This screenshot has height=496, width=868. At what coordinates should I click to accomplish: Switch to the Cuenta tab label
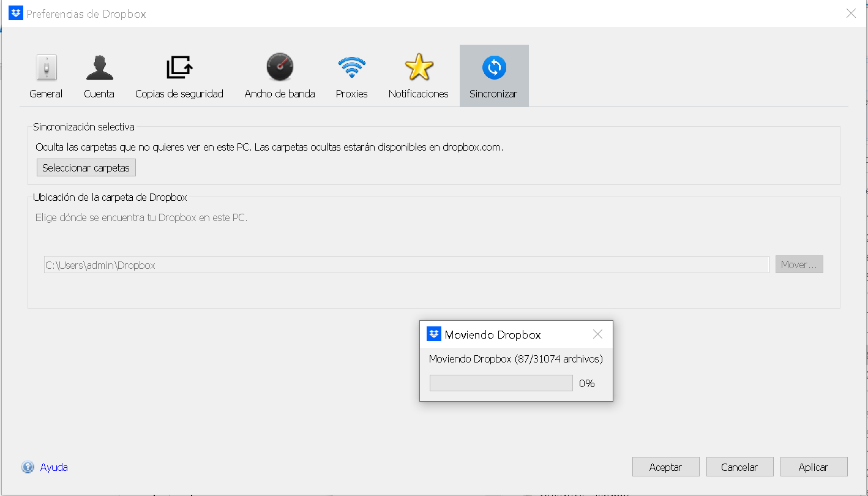point(99,94)
